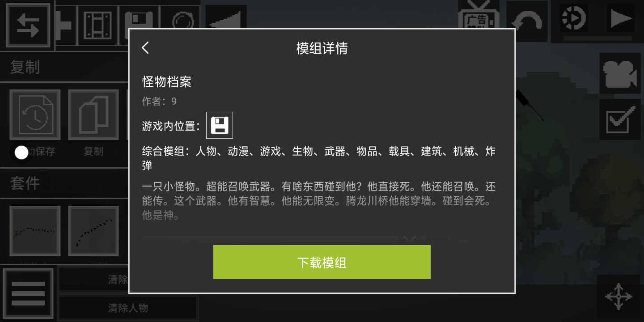
Task: Open the hamburger menu in the bottom corner
Action: 28,293
